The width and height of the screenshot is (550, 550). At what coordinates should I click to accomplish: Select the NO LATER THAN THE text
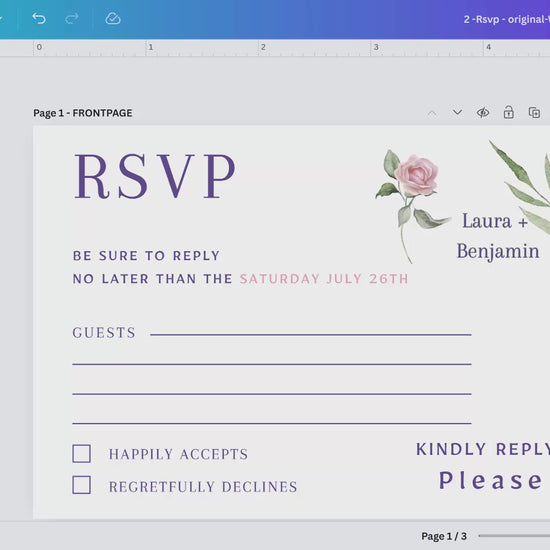click(153, 279)
